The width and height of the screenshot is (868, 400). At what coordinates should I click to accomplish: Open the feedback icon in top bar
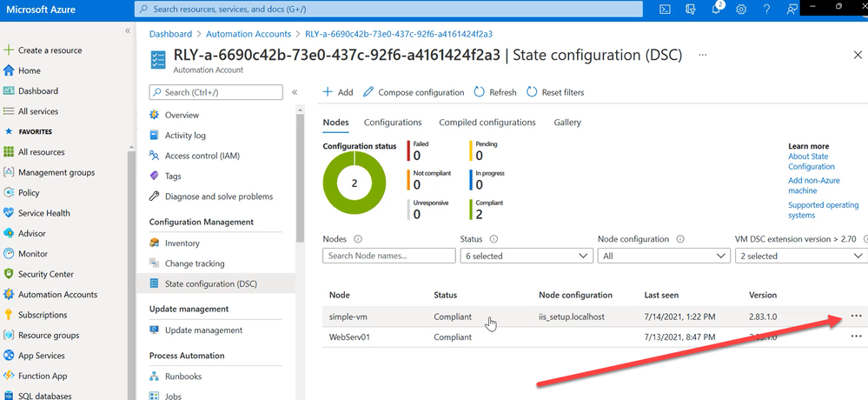pos(792,10)
